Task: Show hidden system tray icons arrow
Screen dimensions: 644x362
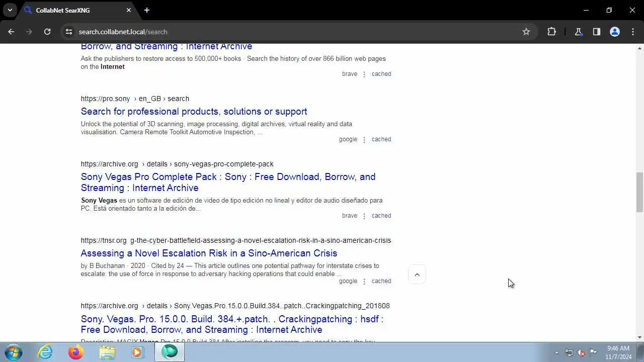Action: point(556,352)
